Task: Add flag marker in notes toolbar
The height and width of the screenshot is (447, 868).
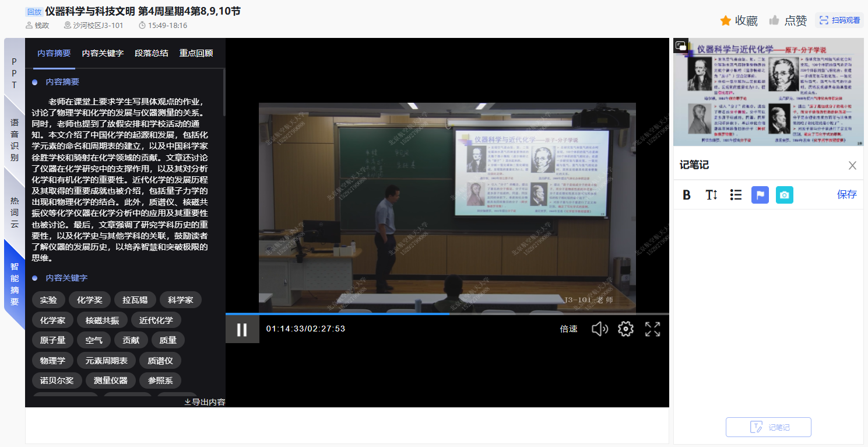Action: [760, 195]
